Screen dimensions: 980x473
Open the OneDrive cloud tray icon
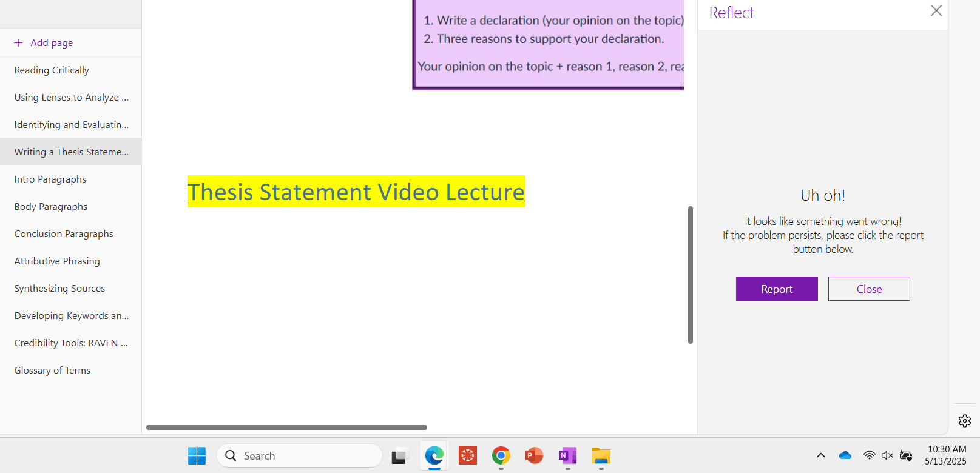845,455
